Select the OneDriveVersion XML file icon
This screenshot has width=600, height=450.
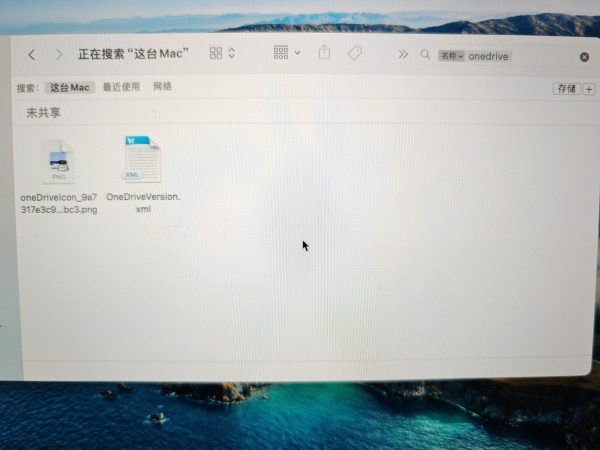pos(142,159)
